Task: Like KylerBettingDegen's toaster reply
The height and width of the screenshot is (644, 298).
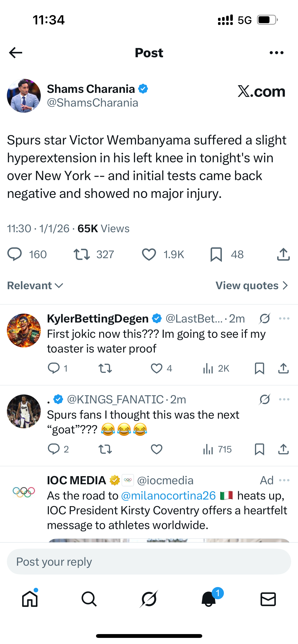Action: pyautogui.click(x=157, y=368)
